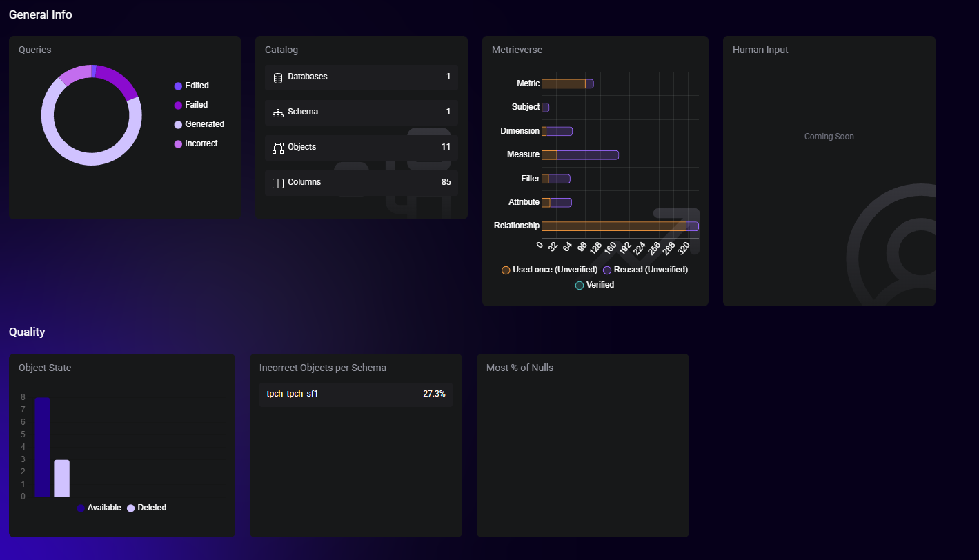The image size is (979, 560).
Task: Toggle the Available legend in Object State
Action: (x=99, y=508)
